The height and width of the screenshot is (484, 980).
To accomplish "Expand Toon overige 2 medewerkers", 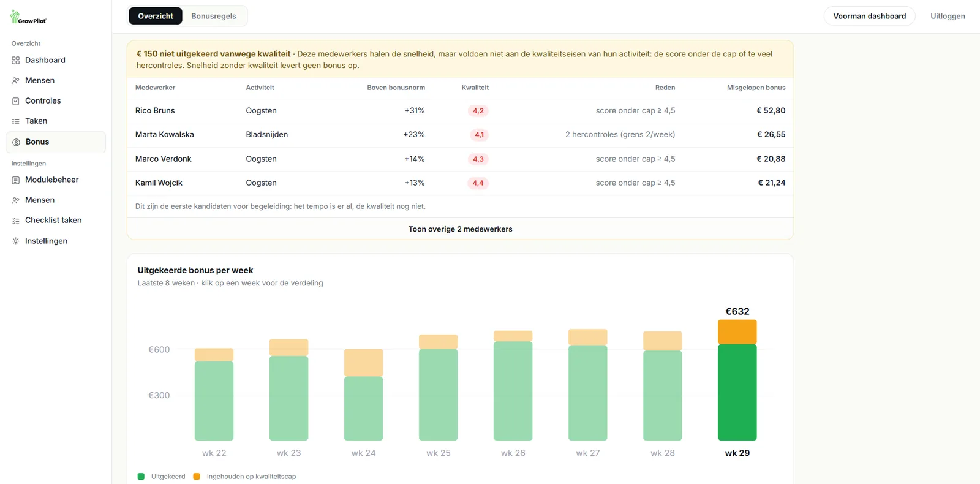I will tap(461, 229).
